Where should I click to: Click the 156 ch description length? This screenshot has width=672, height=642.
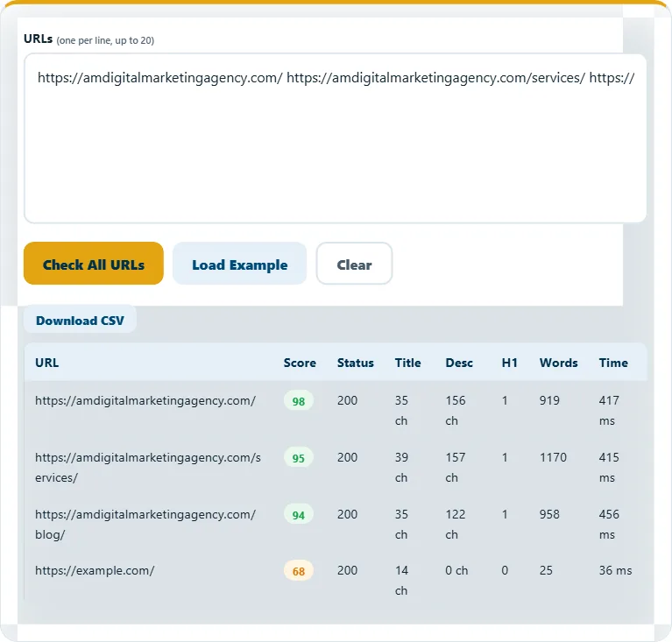tap(455, 411)
